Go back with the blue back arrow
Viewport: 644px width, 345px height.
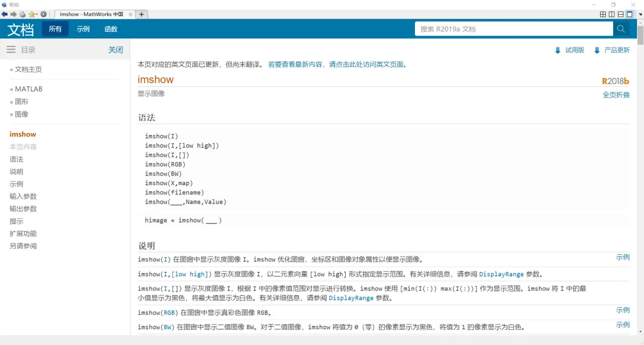click(x=4, y=15)
